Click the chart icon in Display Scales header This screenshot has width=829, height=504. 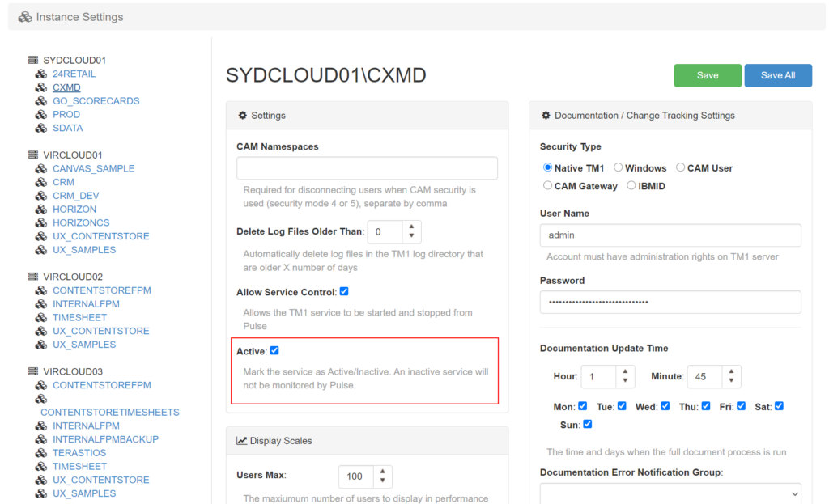click(x=241, y=441)
